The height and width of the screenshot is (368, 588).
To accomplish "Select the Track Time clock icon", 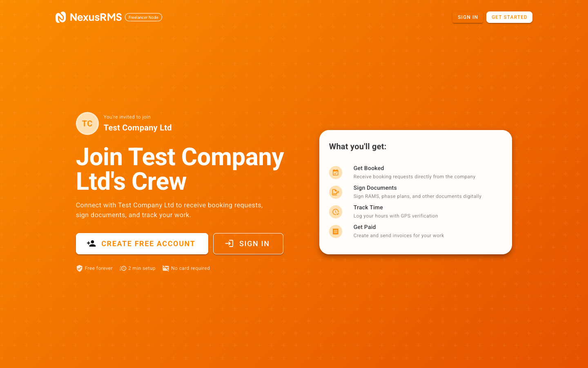I will point(336,212).
